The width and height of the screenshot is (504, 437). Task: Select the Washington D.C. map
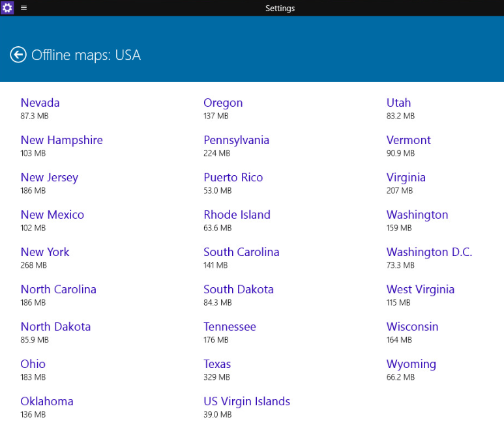430,252
